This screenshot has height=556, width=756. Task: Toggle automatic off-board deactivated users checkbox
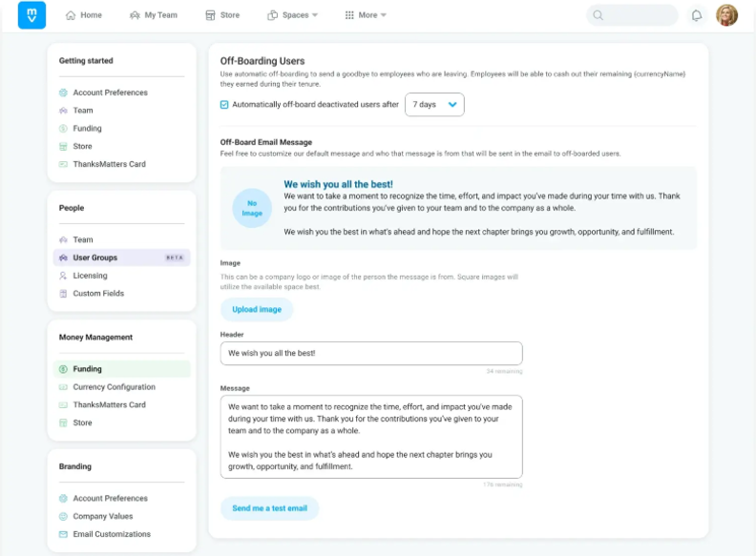224,105
